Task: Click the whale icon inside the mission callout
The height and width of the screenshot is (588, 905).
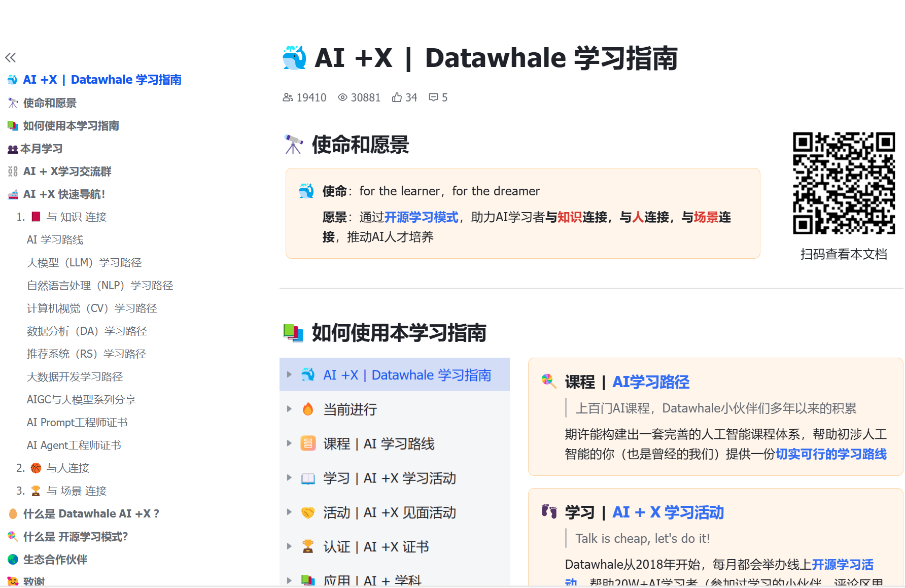Action: tap(306, 191)
